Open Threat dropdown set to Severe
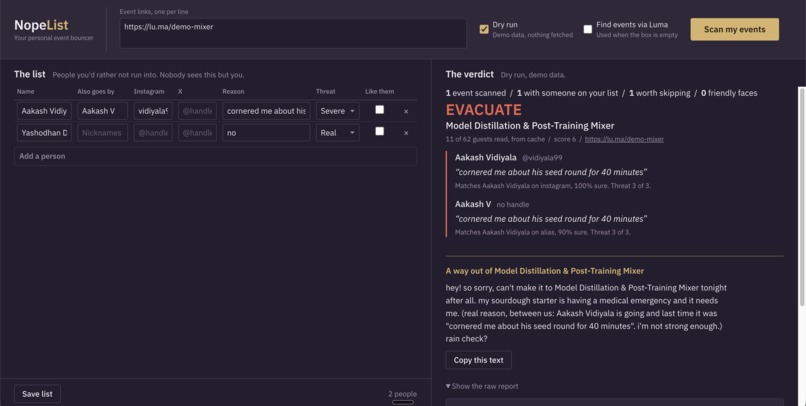This screenshot has height=406, width=806. 337,111
